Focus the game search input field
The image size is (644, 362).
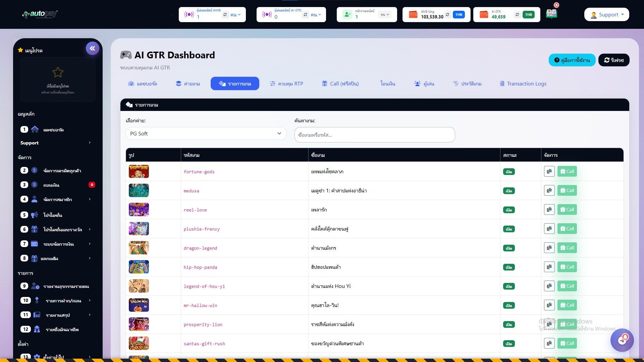point(374,135)
